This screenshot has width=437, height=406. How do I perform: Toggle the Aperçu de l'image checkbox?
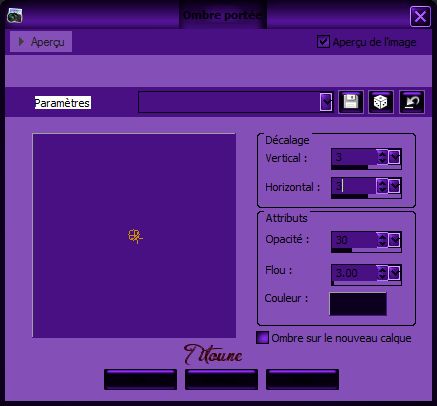pyautogui.click(x=323, y=42)
